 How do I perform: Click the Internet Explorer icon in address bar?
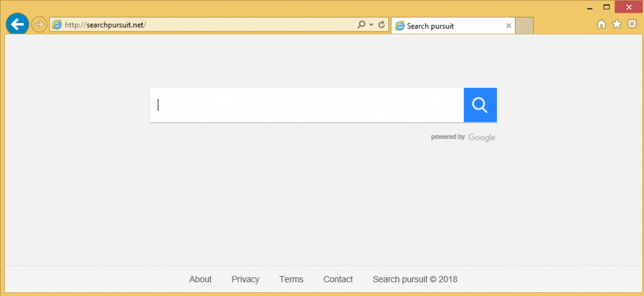[x=57, y=25]
